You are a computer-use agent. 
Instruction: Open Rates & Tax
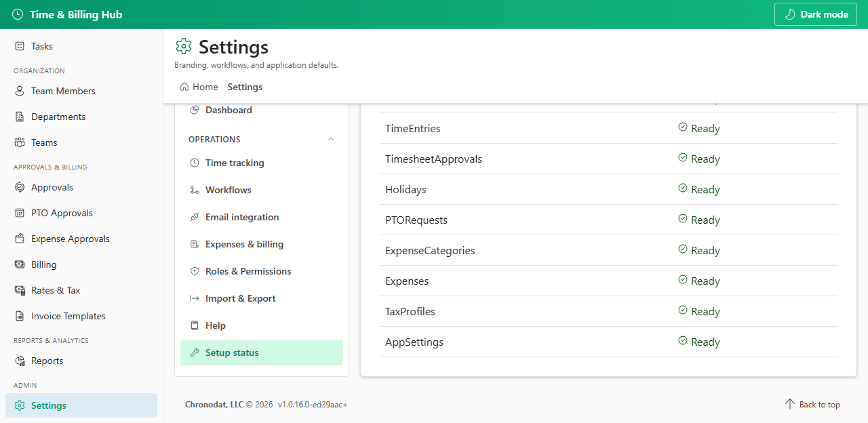point(81,290)
